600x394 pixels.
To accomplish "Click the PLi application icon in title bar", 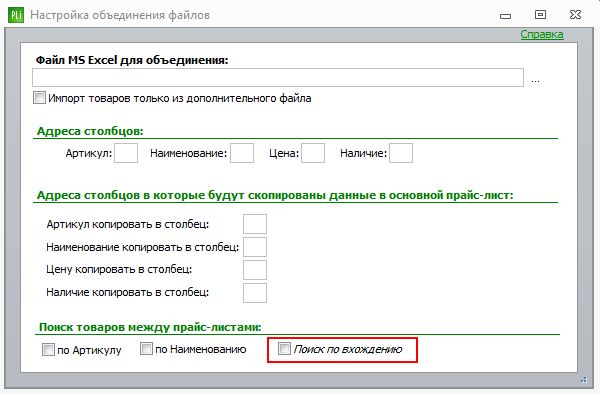I will click(16, 15).
